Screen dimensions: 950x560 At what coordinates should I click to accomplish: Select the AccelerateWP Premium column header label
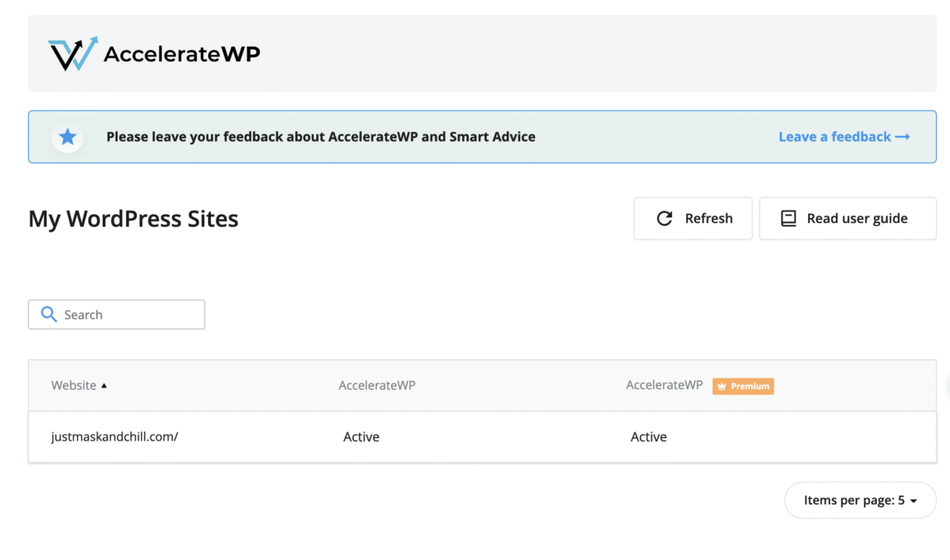pos(664,386)
